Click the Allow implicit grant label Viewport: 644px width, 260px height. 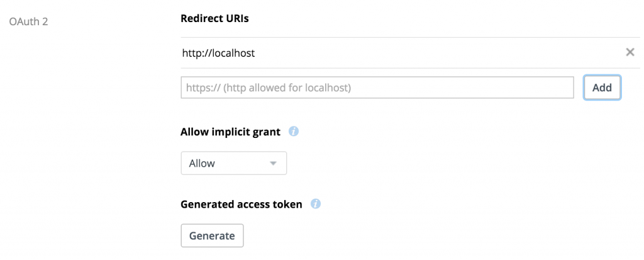tap(230, 132)
